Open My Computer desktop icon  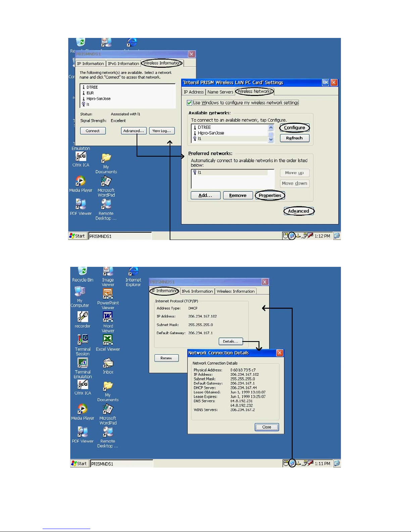point(80,297)
